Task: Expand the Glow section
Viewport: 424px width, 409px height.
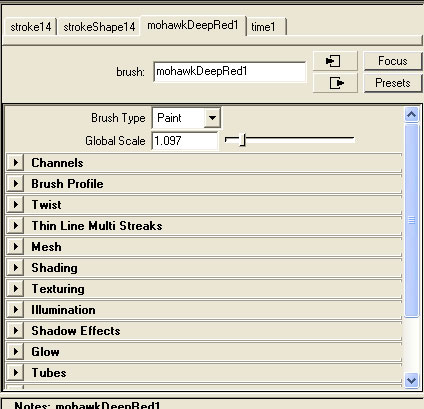Action: coord(15,352)
